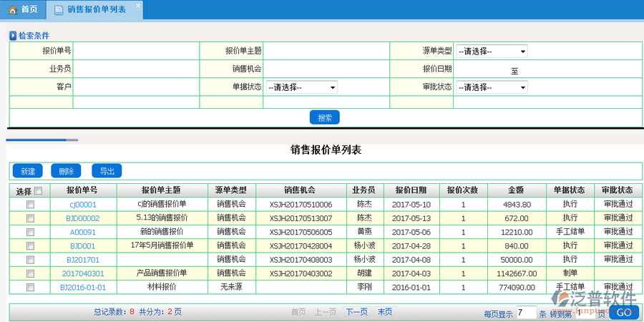Click the 导出 export button
The image size is (644, 322).
[107, 171]
